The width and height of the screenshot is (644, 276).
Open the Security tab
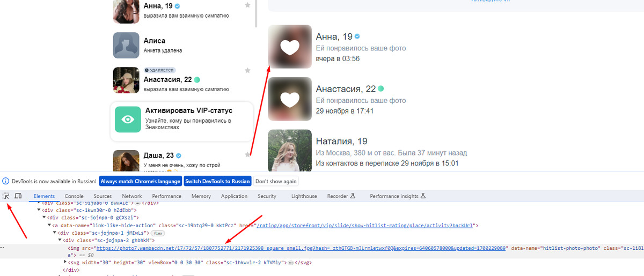click(267, 196)
